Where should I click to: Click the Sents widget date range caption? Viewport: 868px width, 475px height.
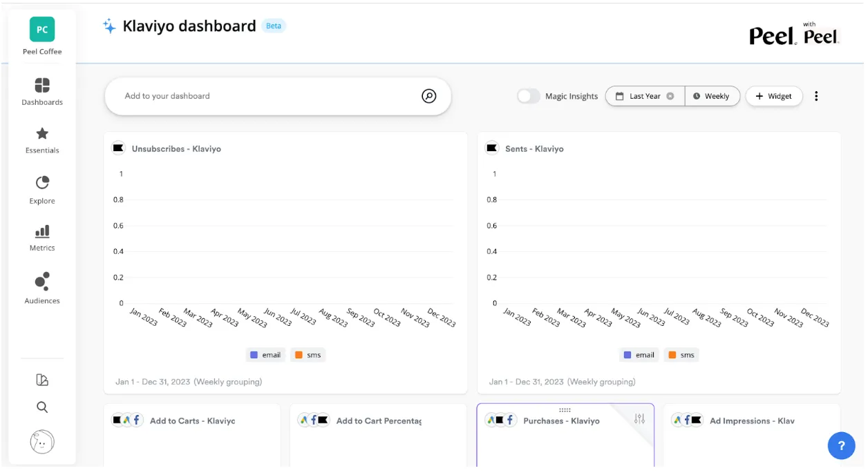tap(563, 381)
